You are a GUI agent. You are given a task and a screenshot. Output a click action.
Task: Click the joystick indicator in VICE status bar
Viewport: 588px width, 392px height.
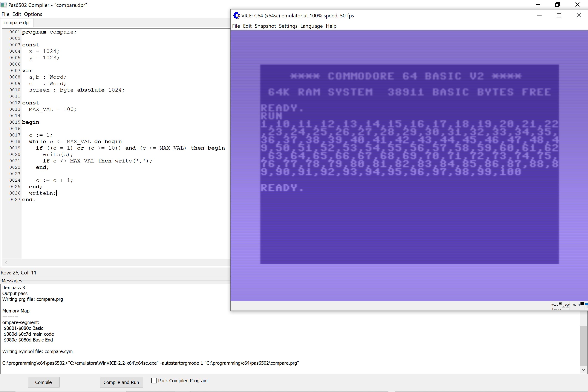(x=565, y=308)
